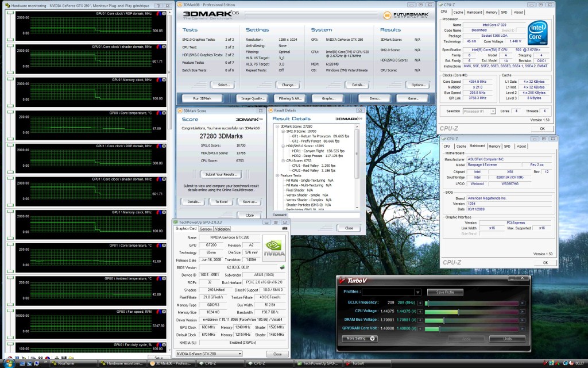Open the About tab in lower CPU-Z window

pyautogui.click(x=521, y=147)
